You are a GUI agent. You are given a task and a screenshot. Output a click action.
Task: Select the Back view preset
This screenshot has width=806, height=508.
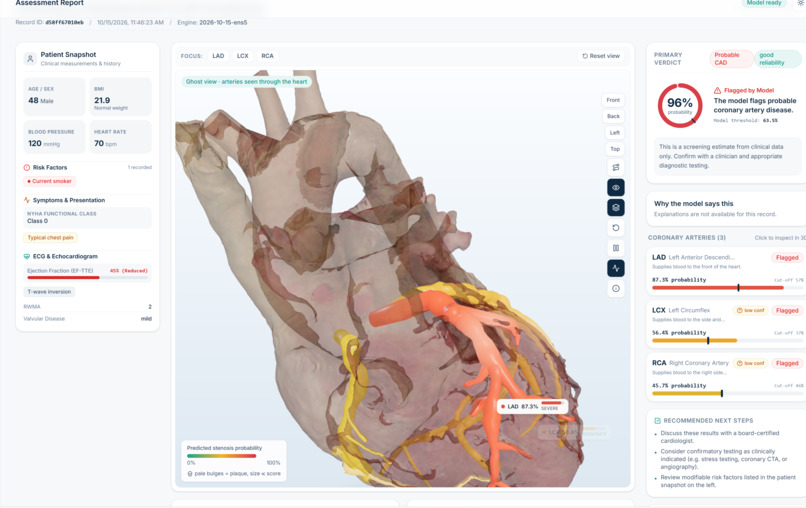coord(613,116)
